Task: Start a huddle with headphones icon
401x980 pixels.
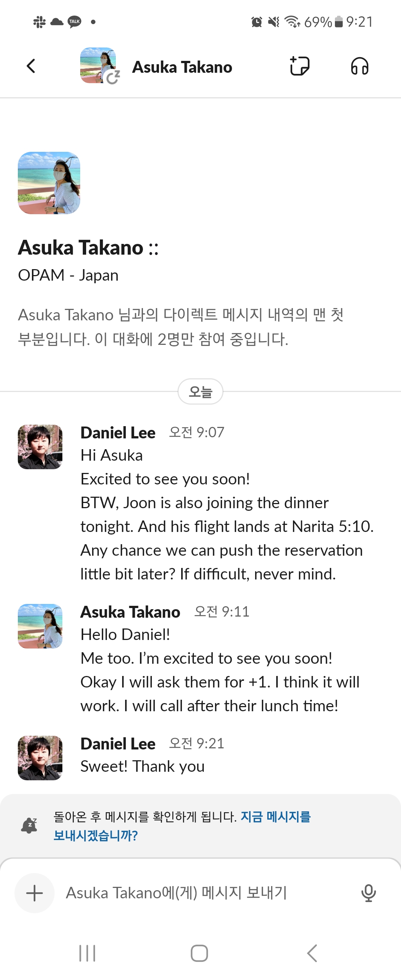Action: click(359, 66)
